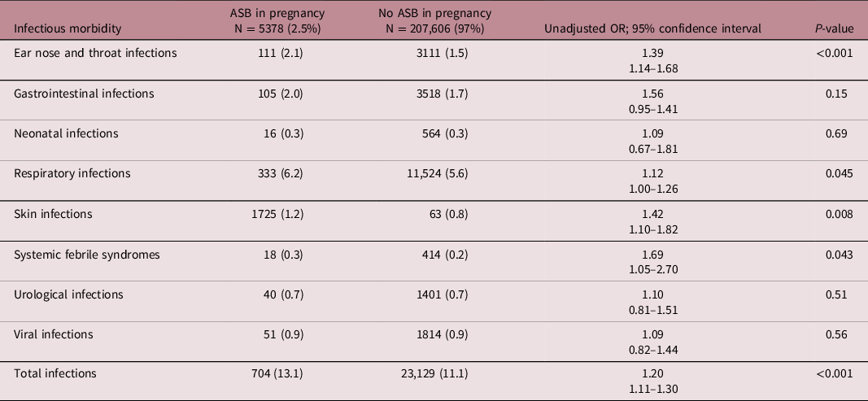Select the 0.045 P-value cell
The width and height of the screenshot is (868, 401).
837,173
